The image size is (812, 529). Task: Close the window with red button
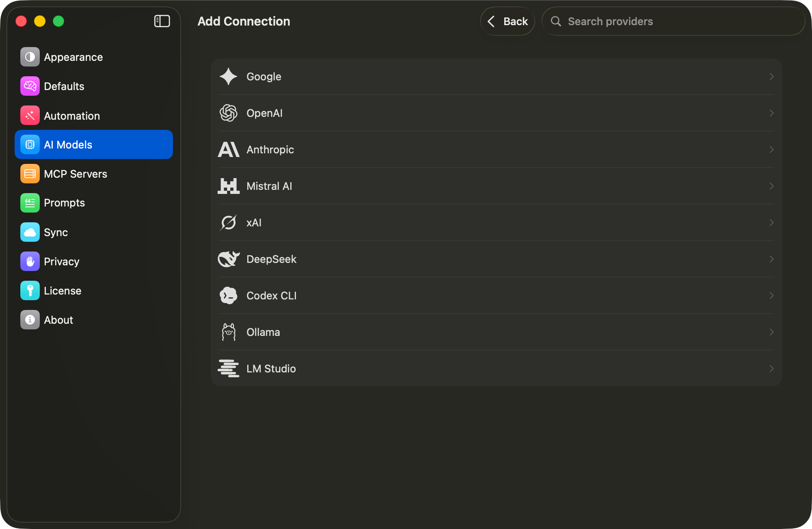(21, 21)
